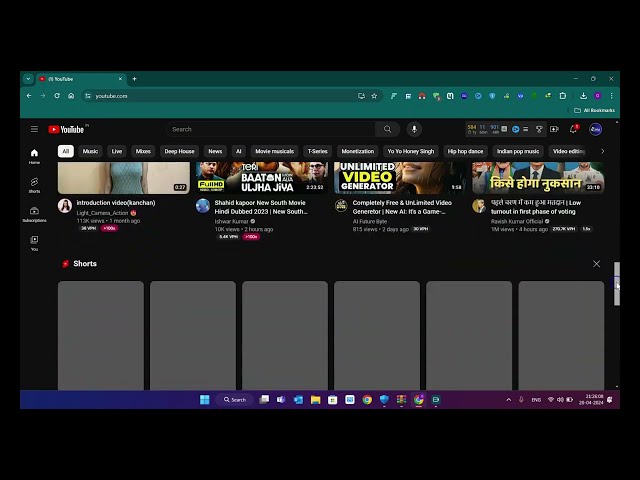Start voice search with the microphone

414,129
